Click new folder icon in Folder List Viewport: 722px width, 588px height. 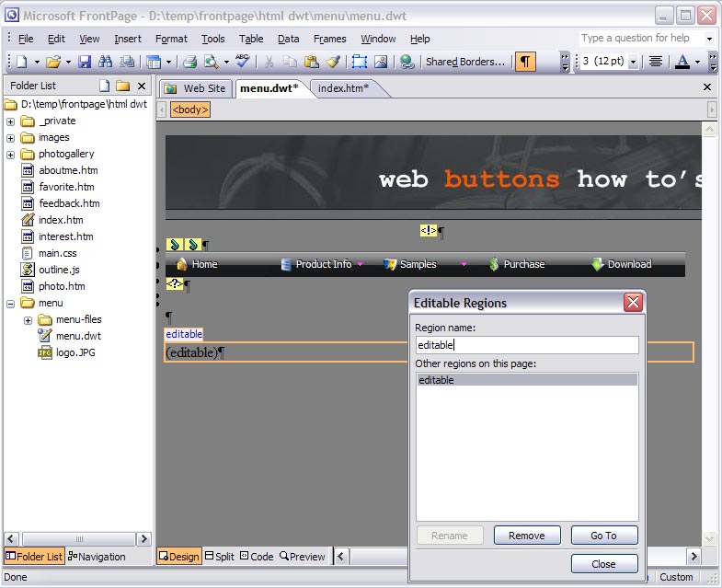coord(122,86)
